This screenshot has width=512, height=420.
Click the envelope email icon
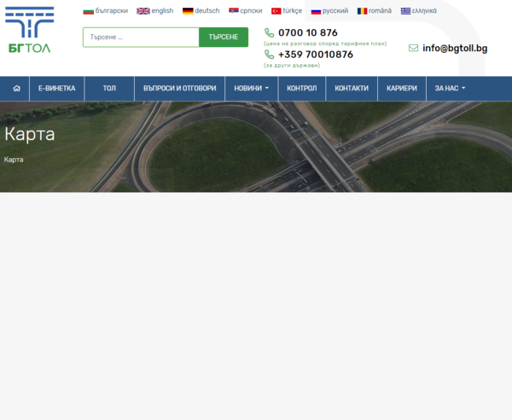click(x=413, y=48)
